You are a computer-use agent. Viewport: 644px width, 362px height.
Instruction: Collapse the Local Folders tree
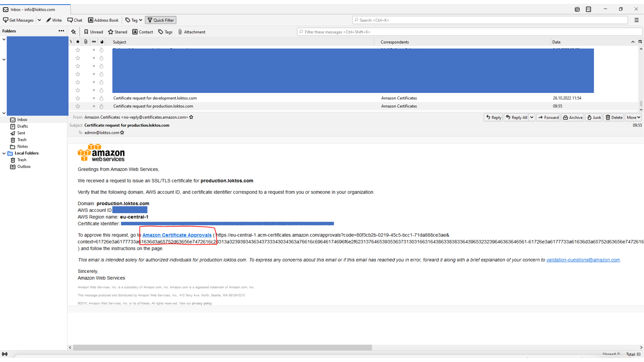coord(4,153)
